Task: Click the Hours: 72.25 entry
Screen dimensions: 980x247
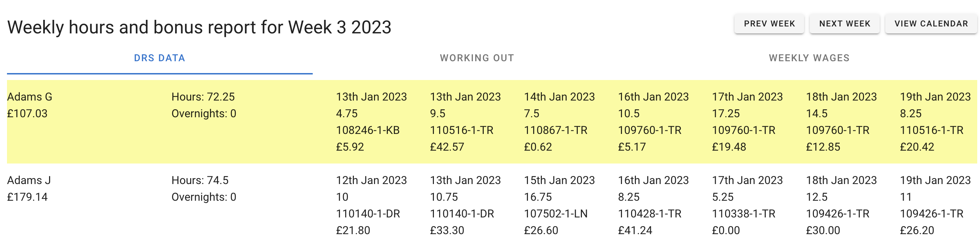Action: pos(203,97)
